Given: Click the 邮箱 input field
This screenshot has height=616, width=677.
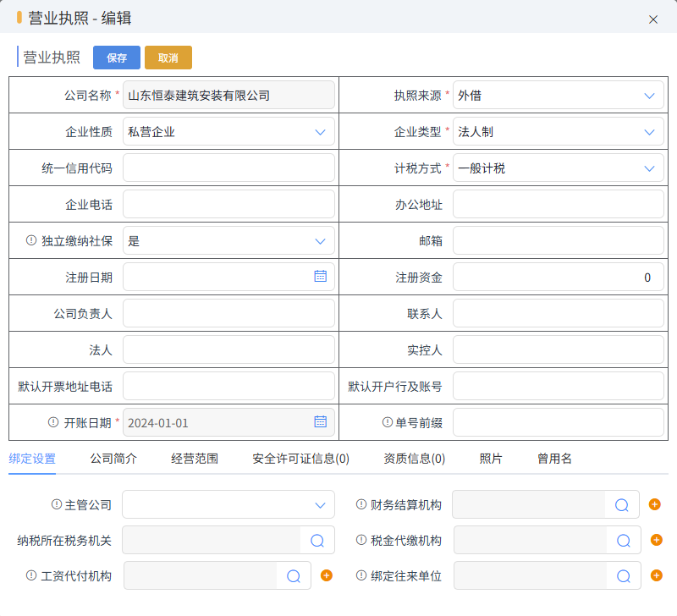Looking at the screenshot, I should pos(558,241).
